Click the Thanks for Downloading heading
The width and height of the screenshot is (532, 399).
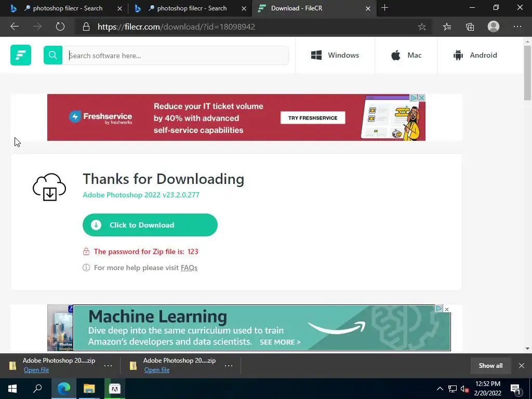164,179
